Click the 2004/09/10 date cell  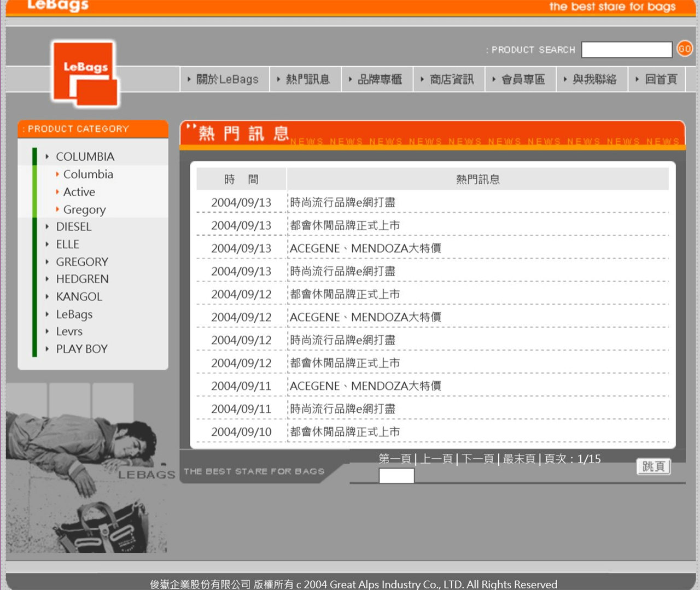click(x=241, y=432)
